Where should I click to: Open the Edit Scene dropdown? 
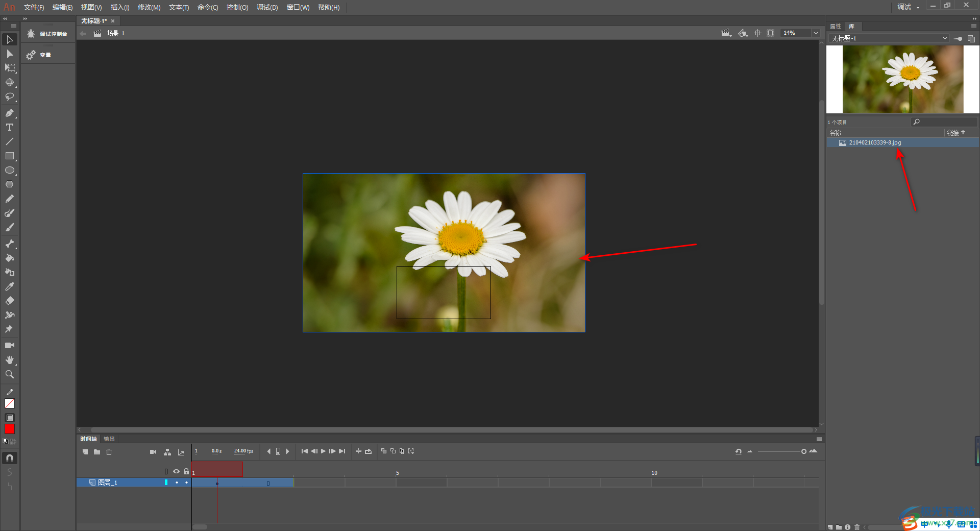(x=726, y=33)
